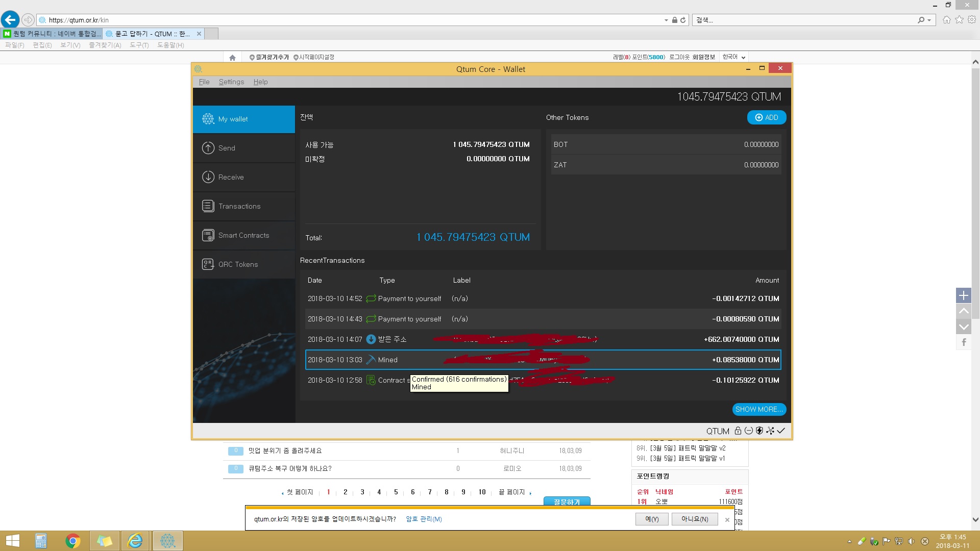The width and height of the screenshot is (980, 551).
Task: Select the Mined +0.08538000 QTUM transaction
Action: pos(543,360)
